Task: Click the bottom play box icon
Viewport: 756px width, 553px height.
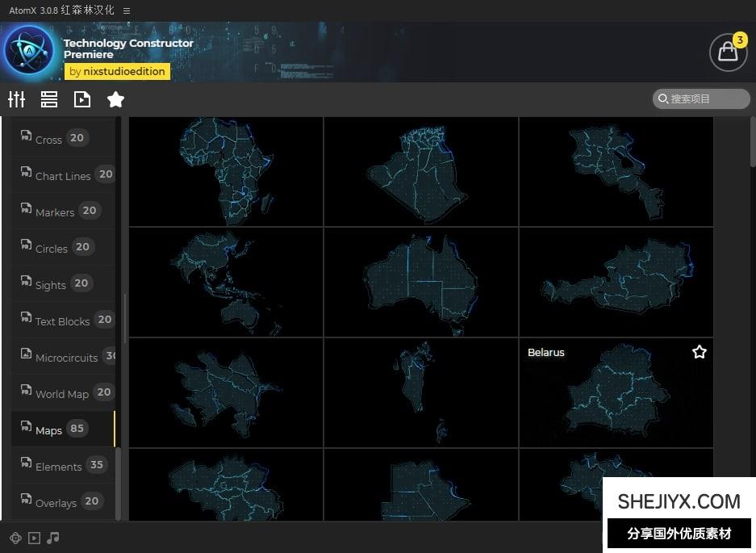Action: [x=34, y=538]
